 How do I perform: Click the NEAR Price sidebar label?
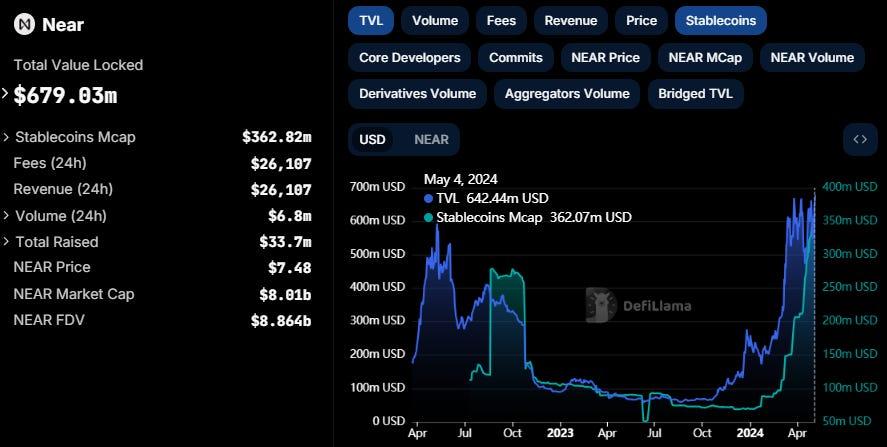coord(52,267)
